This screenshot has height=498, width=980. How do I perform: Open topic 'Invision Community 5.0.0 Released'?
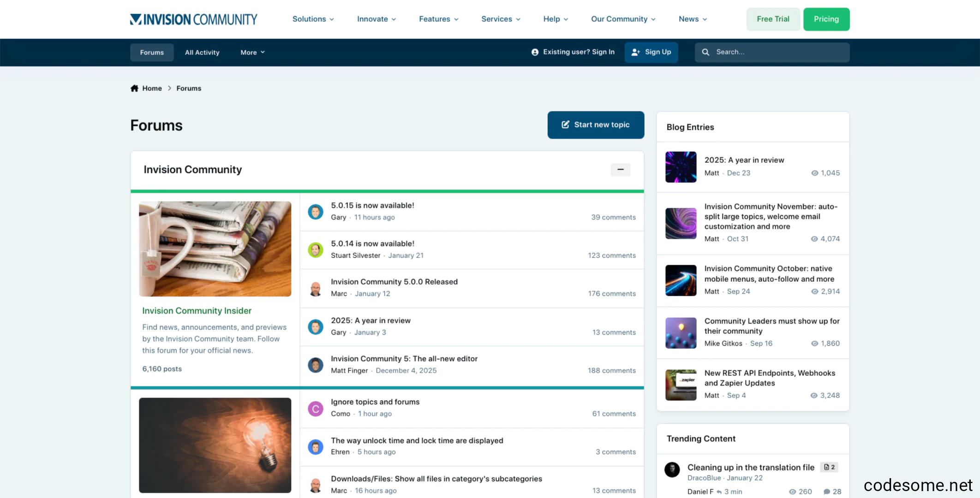coord(394,282)
